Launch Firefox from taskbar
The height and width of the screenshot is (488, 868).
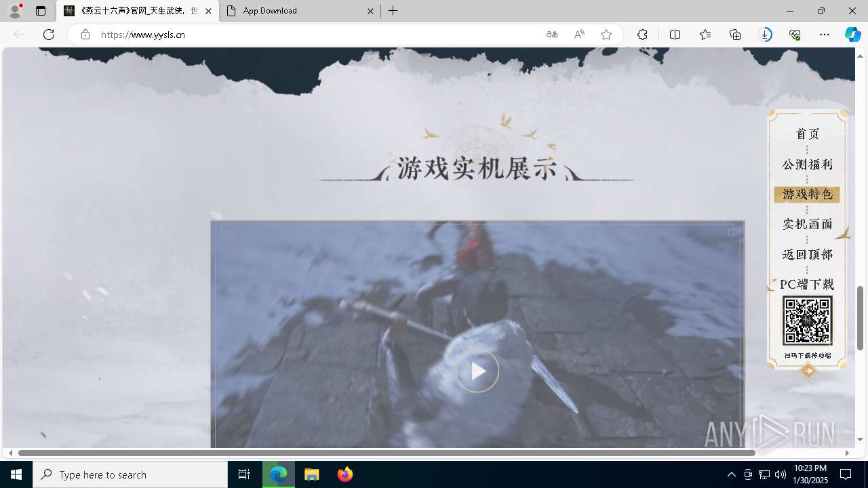click(x=344, y=474)
